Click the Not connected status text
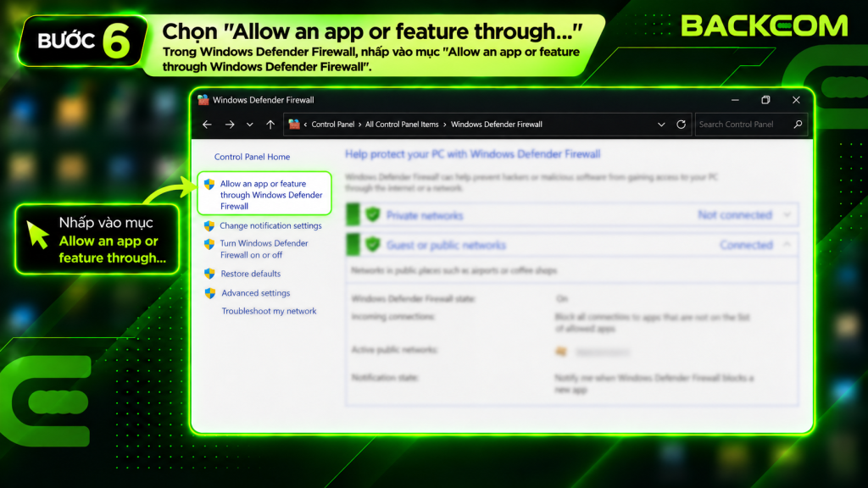 (x=735, y=214)
